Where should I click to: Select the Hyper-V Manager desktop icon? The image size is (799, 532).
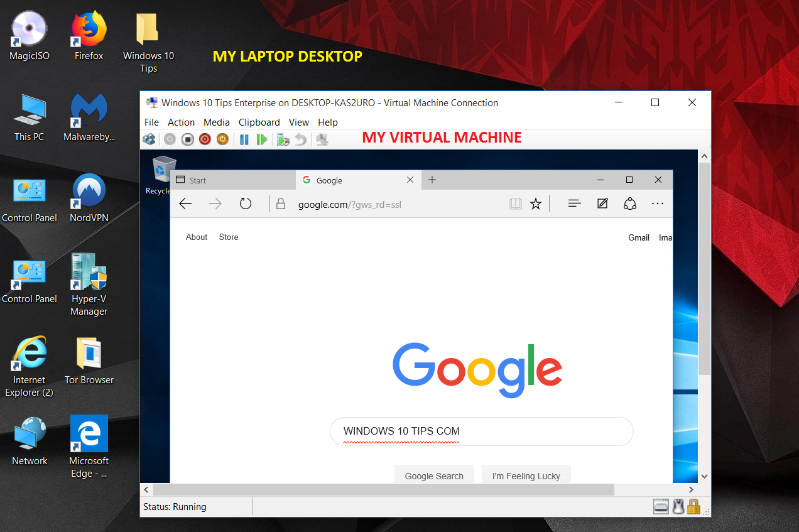coord(89,285)
